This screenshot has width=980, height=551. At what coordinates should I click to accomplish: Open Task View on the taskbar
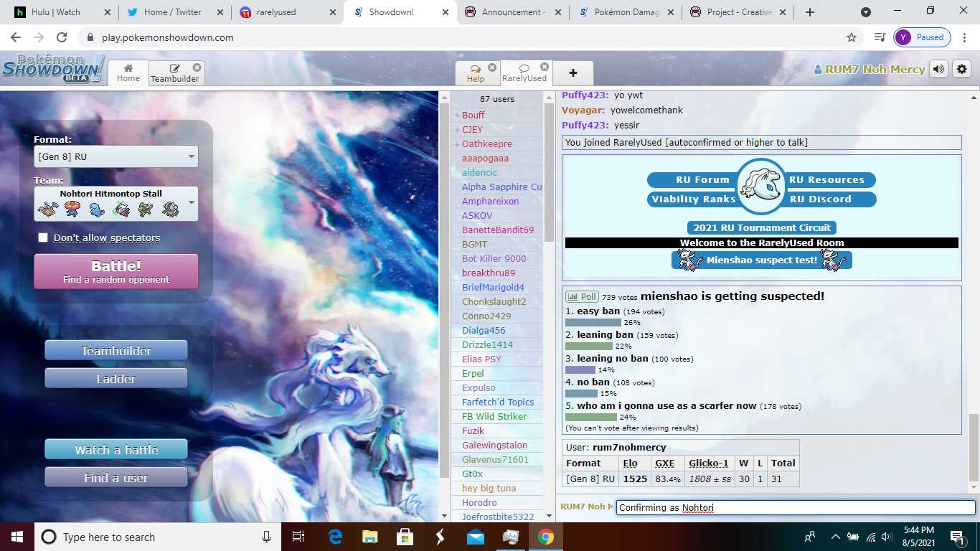point(299,537)
